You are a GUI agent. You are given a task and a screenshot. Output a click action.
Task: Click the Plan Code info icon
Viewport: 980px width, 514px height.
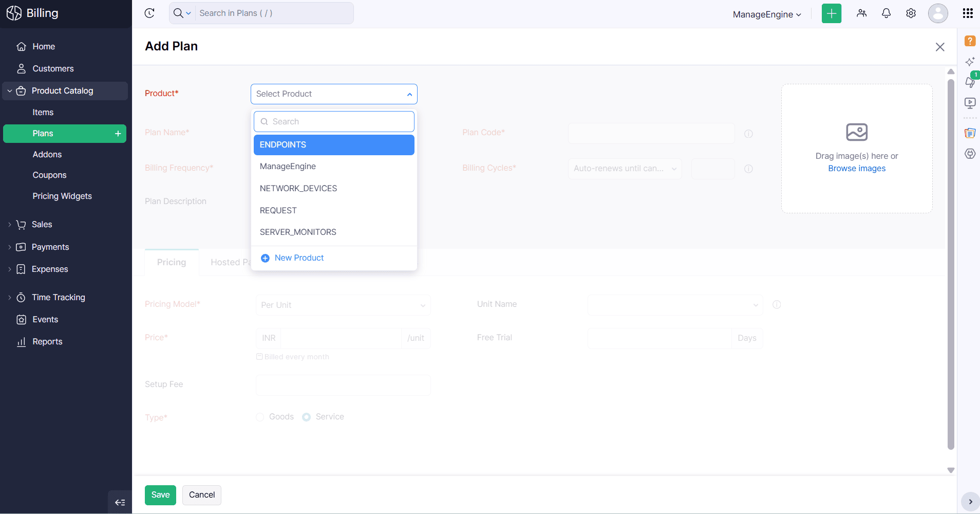(749, 134)
